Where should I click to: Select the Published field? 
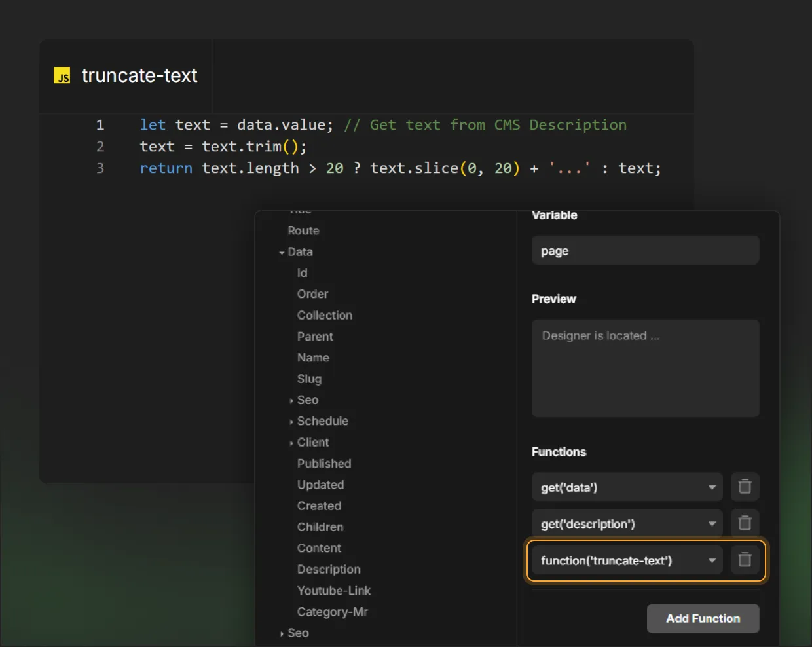tap(324, 463)
